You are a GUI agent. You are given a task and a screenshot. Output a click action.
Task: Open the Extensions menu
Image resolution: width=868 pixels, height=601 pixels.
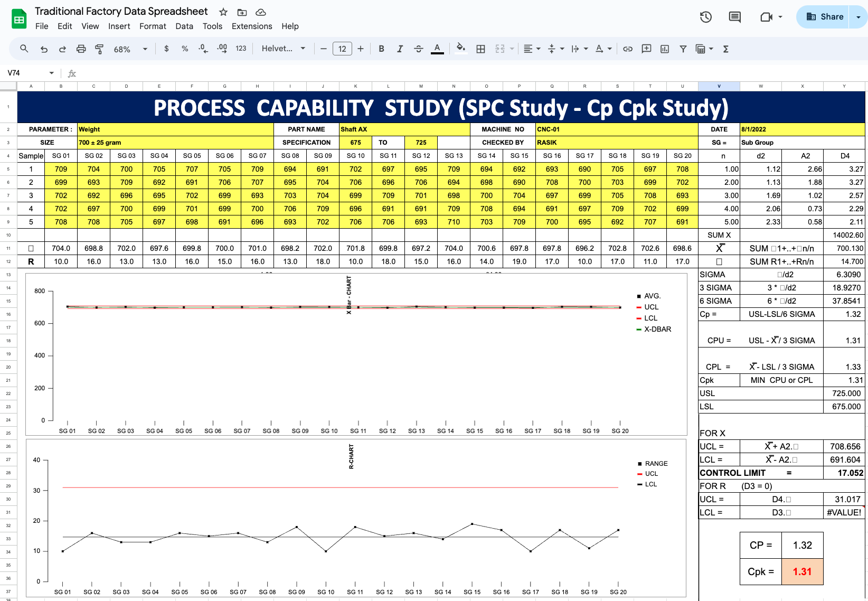252,26
